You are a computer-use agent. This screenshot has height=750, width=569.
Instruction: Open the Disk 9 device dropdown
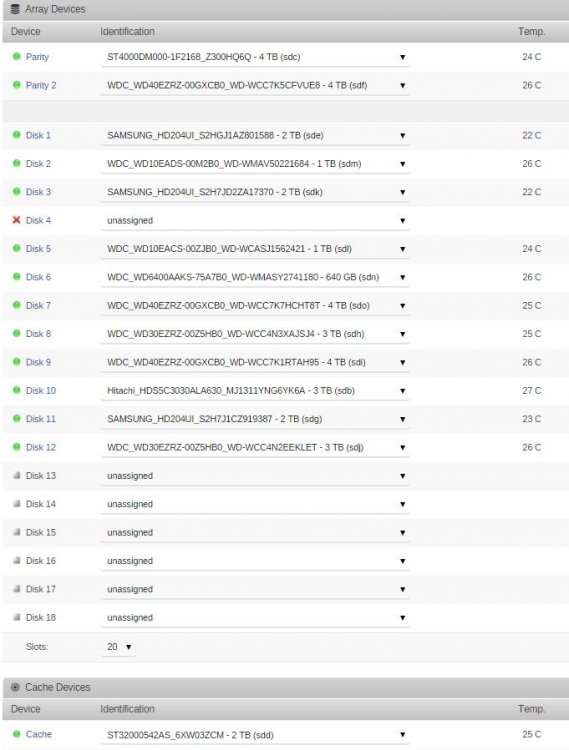coord(255,362)
